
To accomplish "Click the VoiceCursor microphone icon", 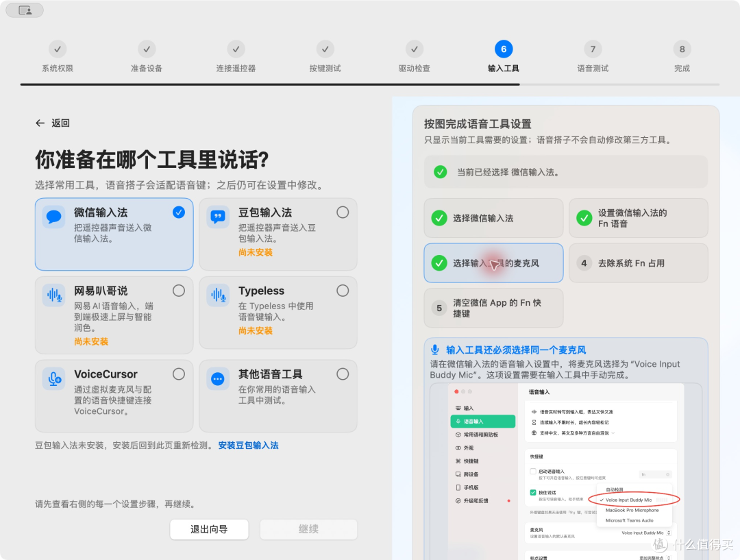I will 54,378.
